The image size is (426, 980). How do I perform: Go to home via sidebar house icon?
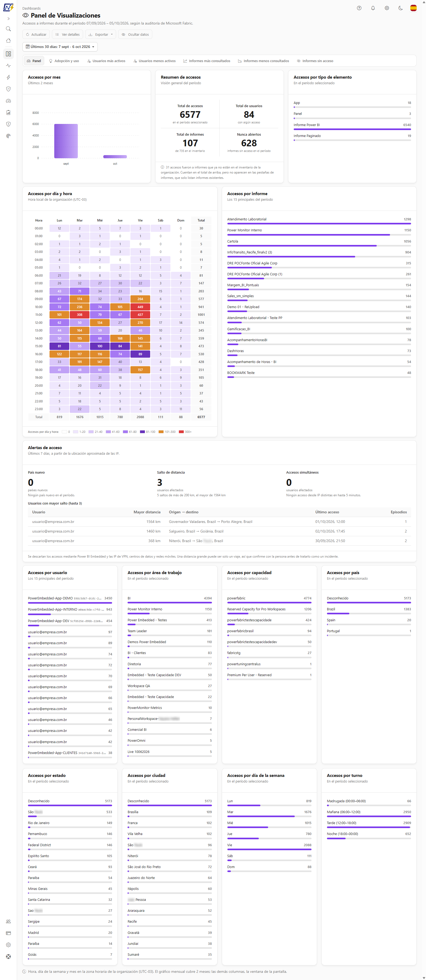[x=8, y=41]
